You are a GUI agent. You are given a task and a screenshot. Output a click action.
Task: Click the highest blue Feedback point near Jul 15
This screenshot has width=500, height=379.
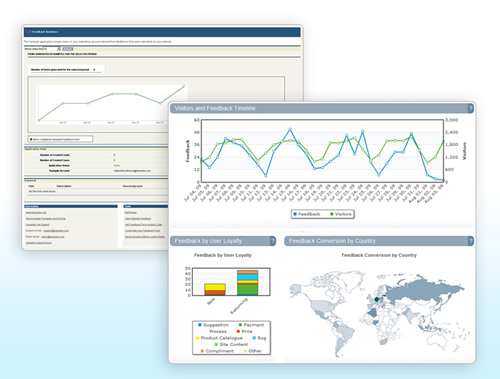pos(290,129)
